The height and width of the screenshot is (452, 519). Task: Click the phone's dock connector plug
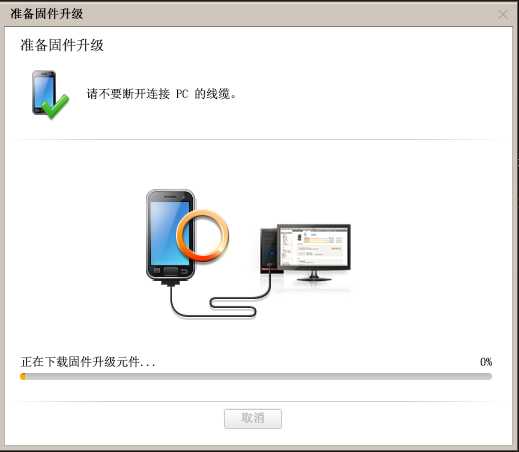pyautogui.click(x=171, y=283)
